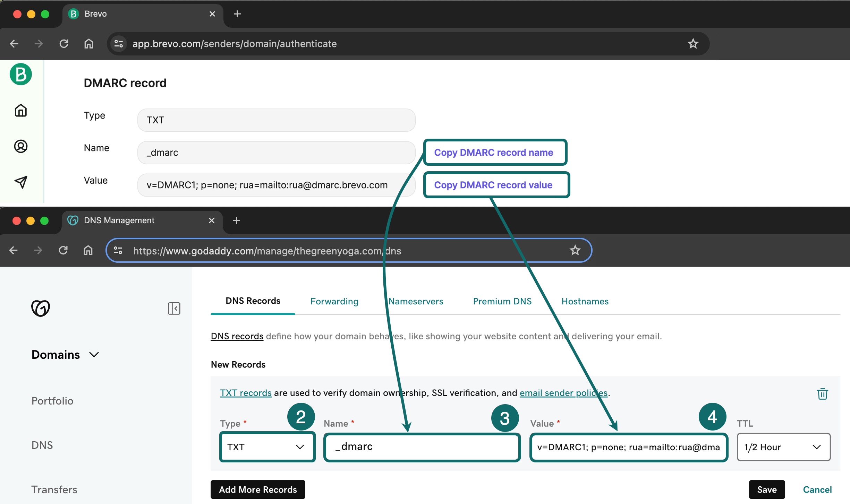Open the Brevo contacts profile icon

tap(21, 146)
